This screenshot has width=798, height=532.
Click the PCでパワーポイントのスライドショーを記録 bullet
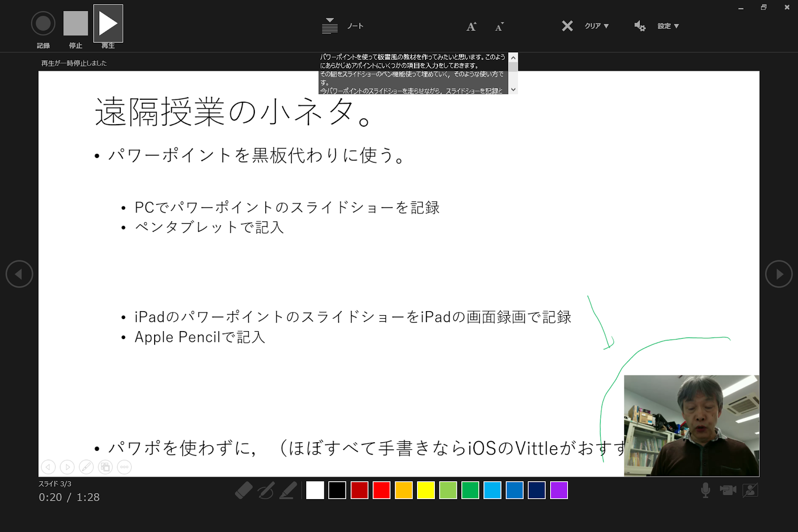pyautogui.click(x=287, y=207)
